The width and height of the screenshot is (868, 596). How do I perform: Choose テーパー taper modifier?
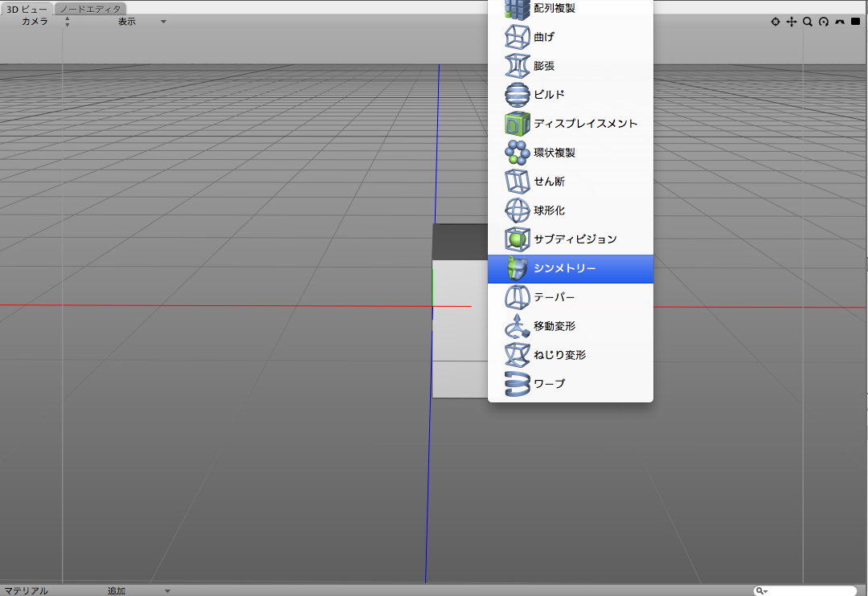pos(570,297)
